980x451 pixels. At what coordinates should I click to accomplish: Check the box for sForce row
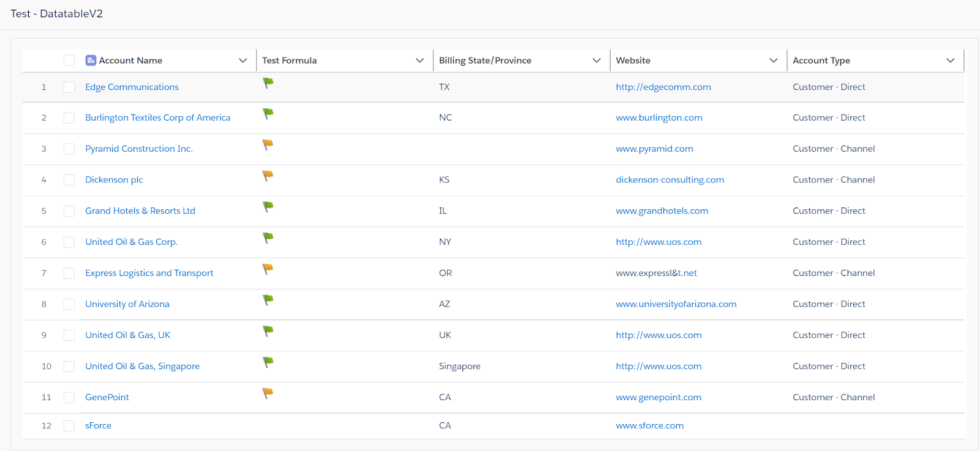[x=69, y=426]
